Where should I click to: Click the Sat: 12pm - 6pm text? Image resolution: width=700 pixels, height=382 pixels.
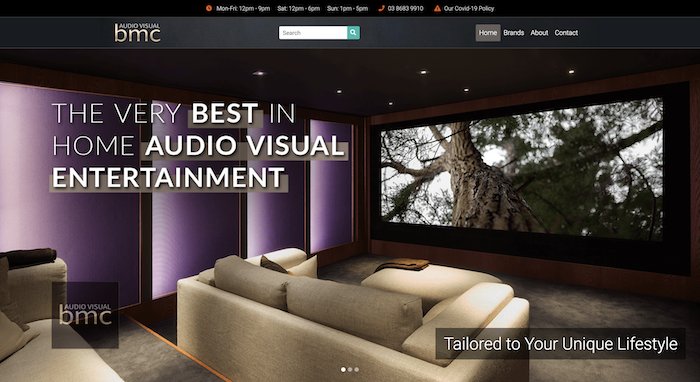point(298,8)
